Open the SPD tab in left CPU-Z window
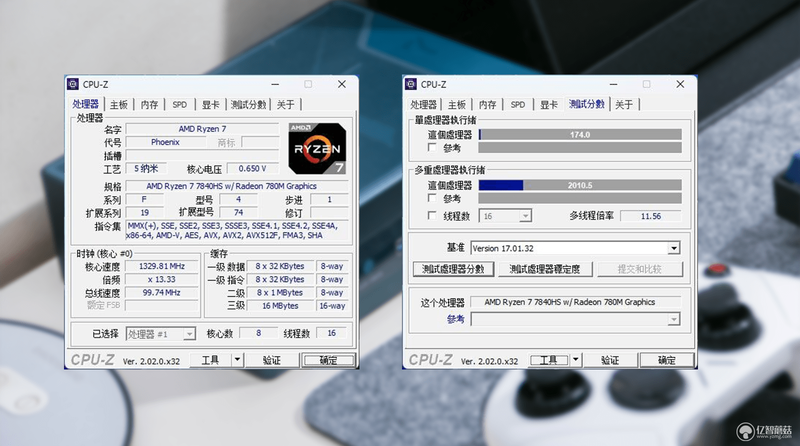 180,105
